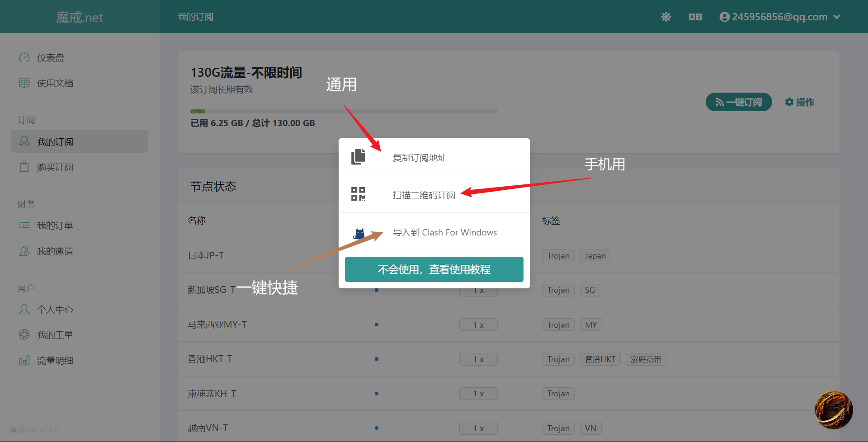This screenshot has width=868, height=442.
Task: Click the status dot of 马来西亚MY-T
Action: [x=377, y=324]
